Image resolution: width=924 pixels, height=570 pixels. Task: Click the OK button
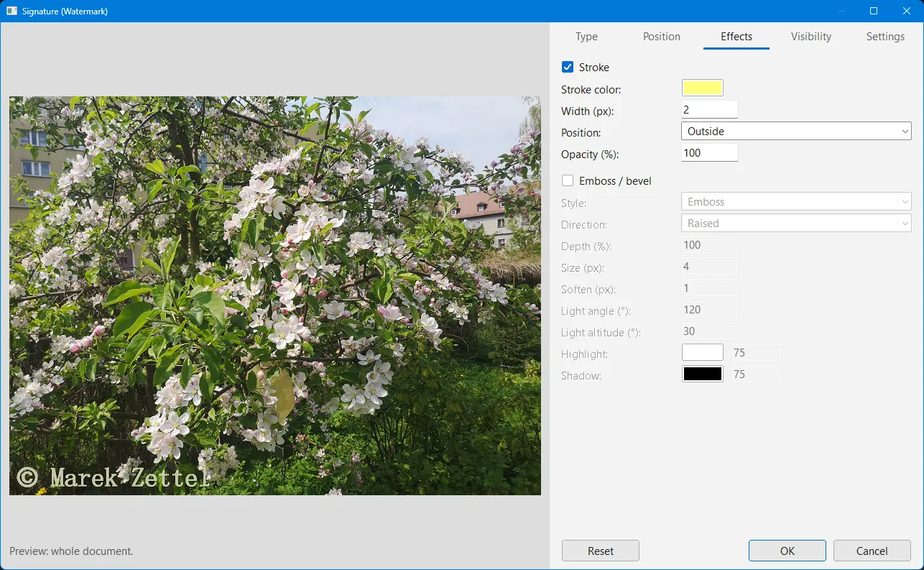click(787, 551)
